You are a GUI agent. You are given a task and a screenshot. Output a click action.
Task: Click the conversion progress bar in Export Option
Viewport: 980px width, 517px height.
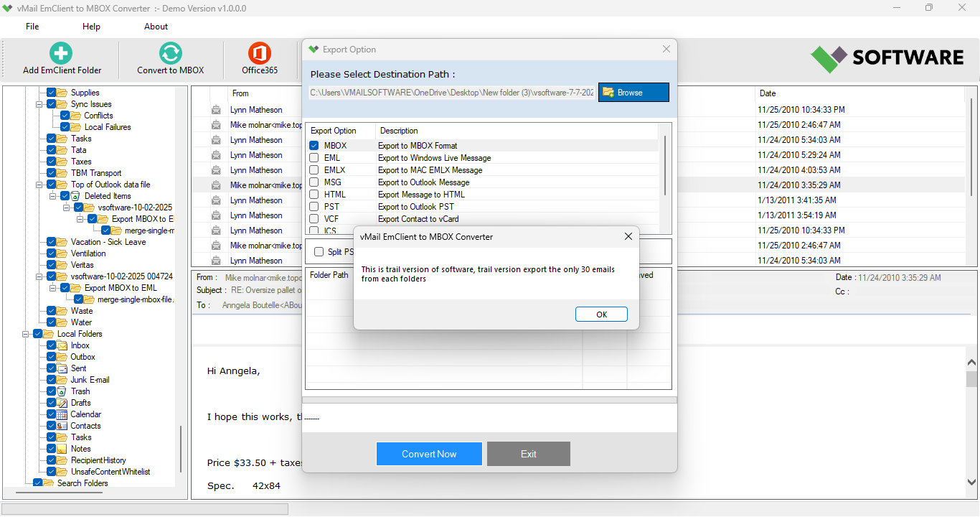[x=489, y=400]
